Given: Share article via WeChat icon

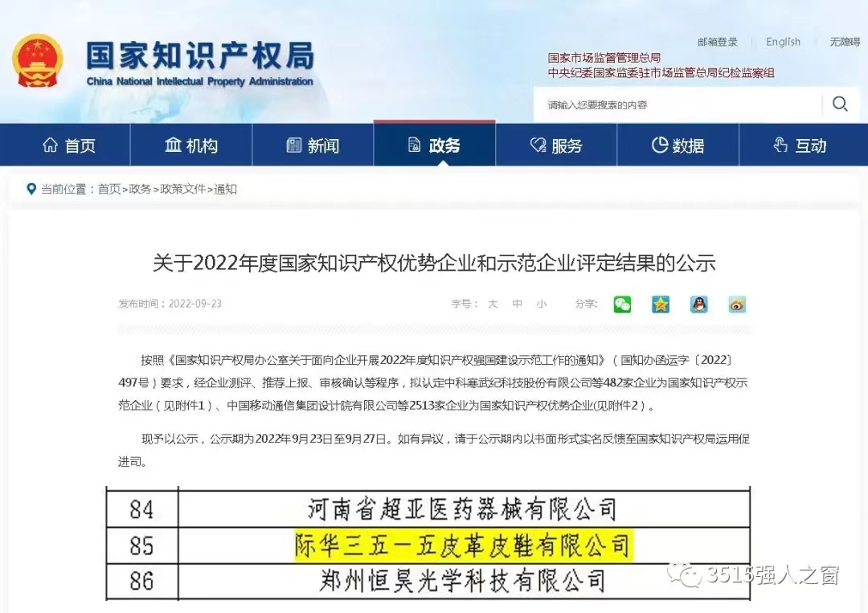Looking at the screenshot, I should pyautogui.click(x=622, y=304).
